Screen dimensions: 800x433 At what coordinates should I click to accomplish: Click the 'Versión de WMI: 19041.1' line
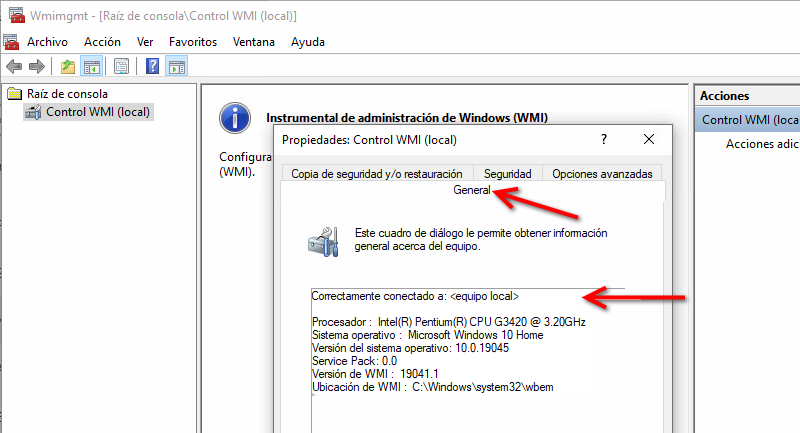tap(375, 374)
